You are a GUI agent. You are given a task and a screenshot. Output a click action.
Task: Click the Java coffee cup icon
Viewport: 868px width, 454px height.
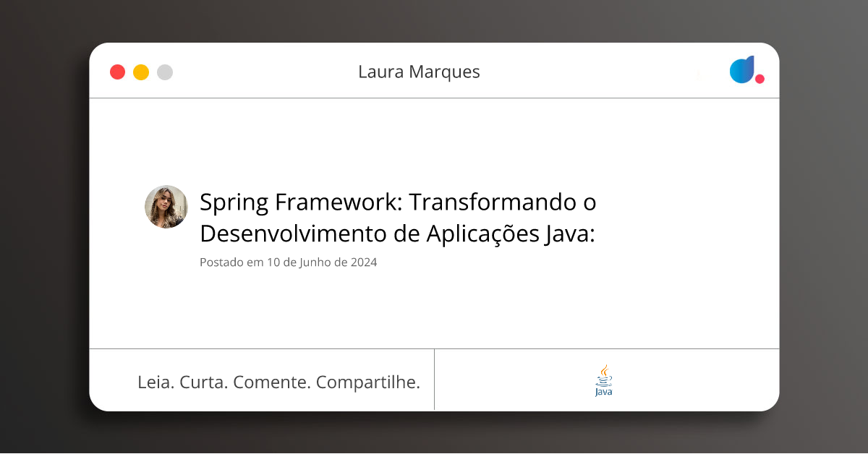click(603, 374)
